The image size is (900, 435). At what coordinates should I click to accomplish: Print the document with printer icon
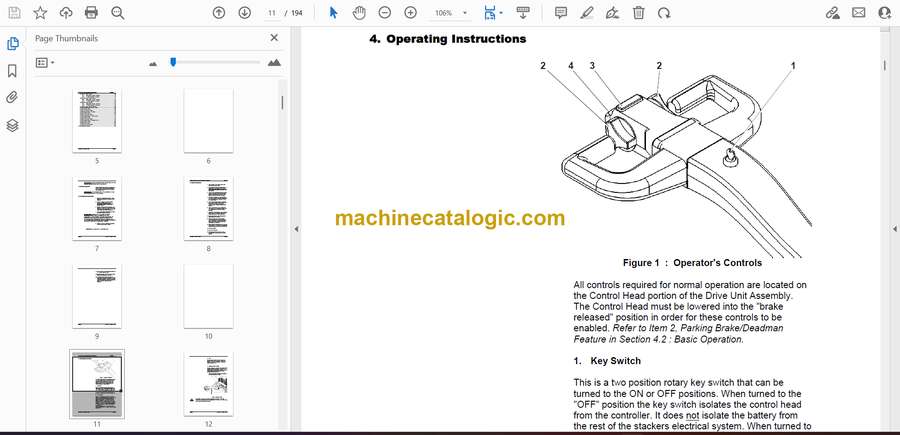(x=91, y=13)
